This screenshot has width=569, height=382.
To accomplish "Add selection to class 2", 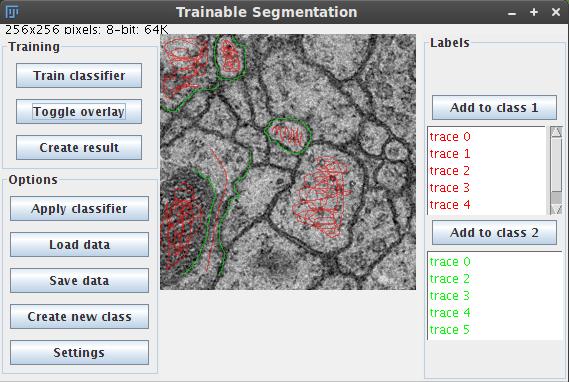I will pos(494,233).
